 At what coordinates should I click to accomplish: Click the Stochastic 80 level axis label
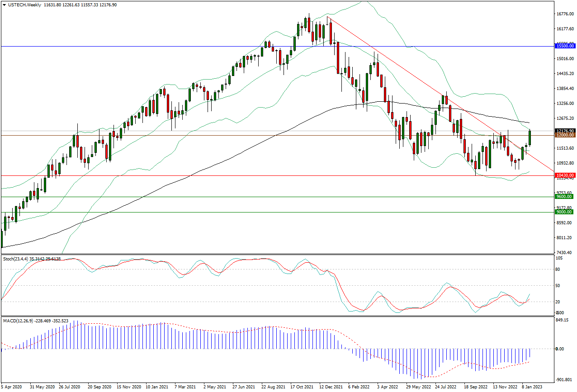pyautogui.click(x=558, y=269)
